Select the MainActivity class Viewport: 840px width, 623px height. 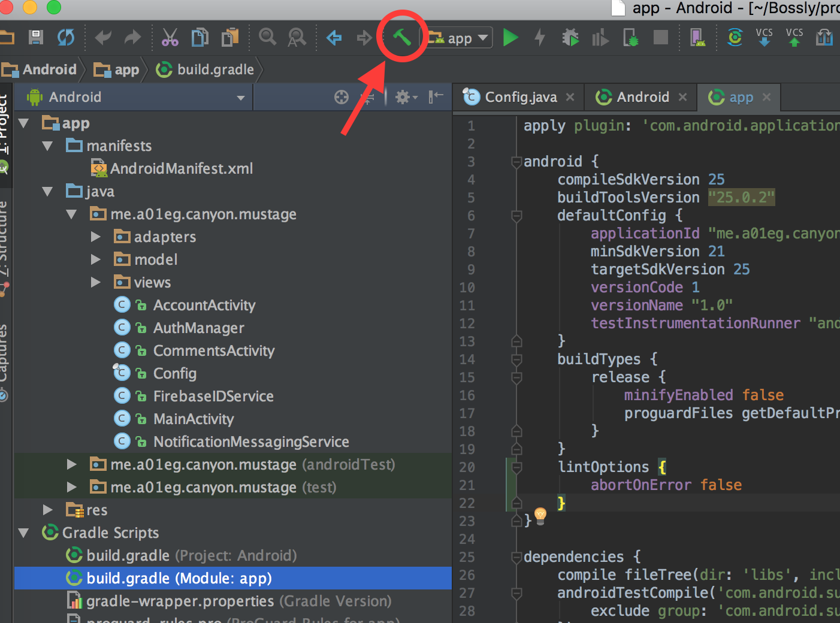[x=193, y=419]
